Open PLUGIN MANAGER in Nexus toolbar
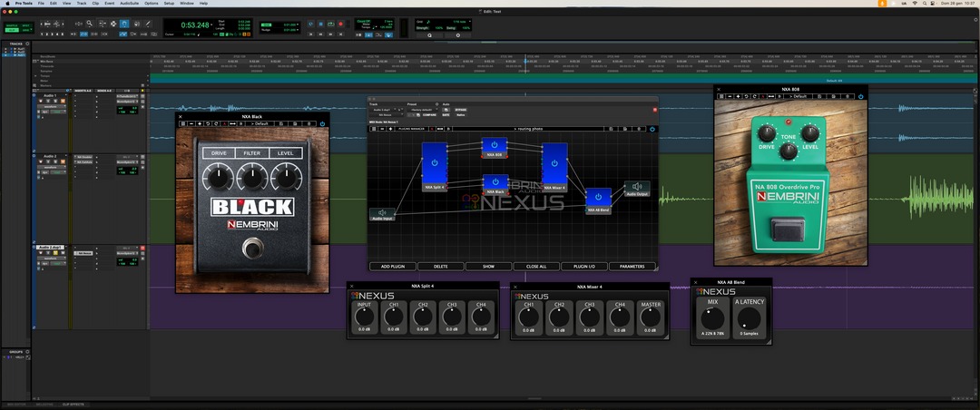Screen dimensions: 980x410 pos(412,129)
